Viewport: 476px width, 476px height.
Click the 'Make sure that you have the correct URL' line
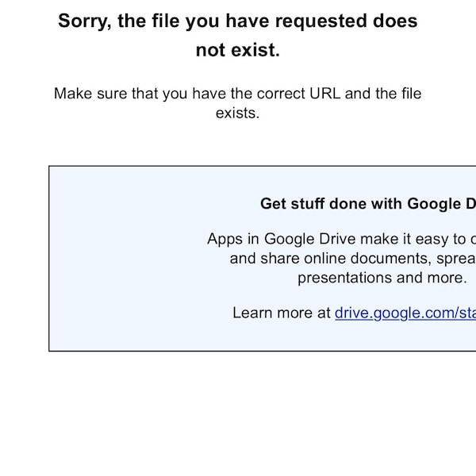coord(238,93)
